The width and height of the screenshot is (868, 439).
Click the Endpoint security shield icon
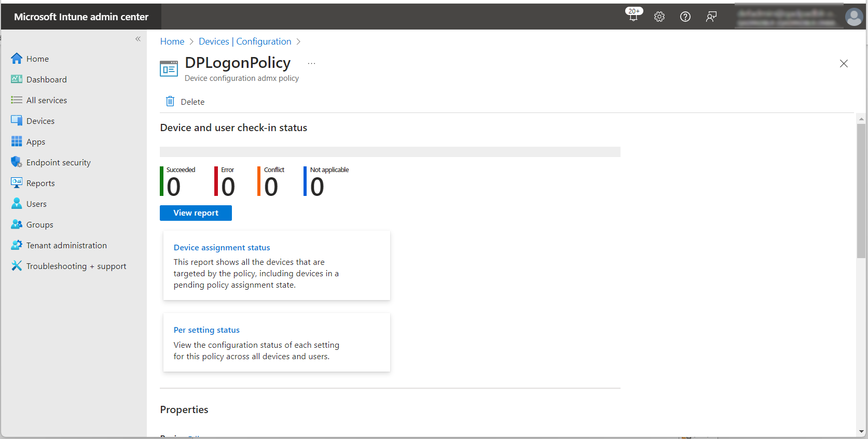tap(17, 162)
